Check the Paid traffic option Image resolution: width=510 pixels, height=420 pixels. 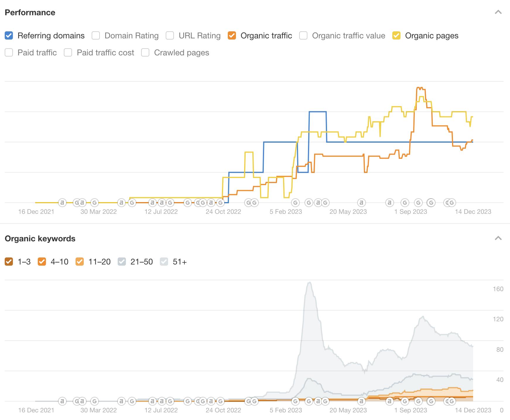click(9, 53)
